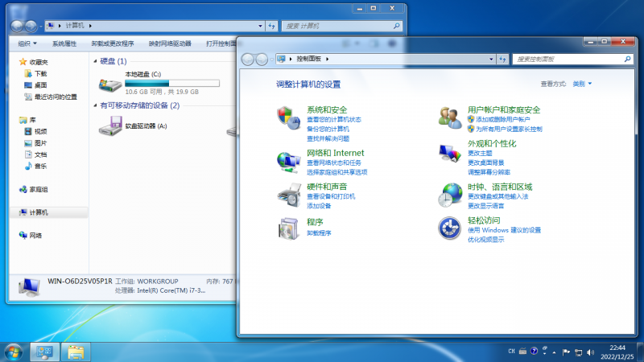Open 视频 videos library
Image resolution: width=644 pixels, height=362 pixels.
click(35, 131)
